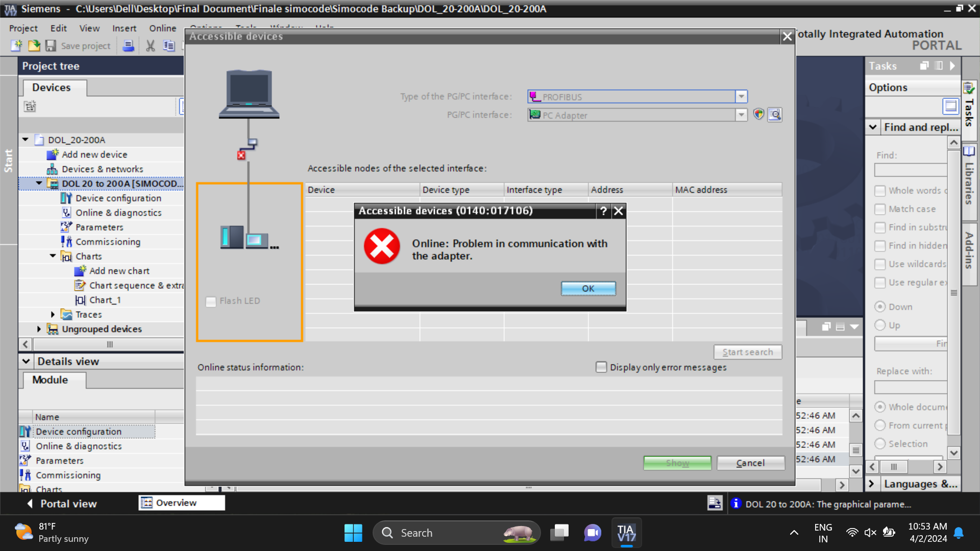The height and width of the screenshot is (551, 980).
Task: Click the Open project folder icon
Action: 34,46
